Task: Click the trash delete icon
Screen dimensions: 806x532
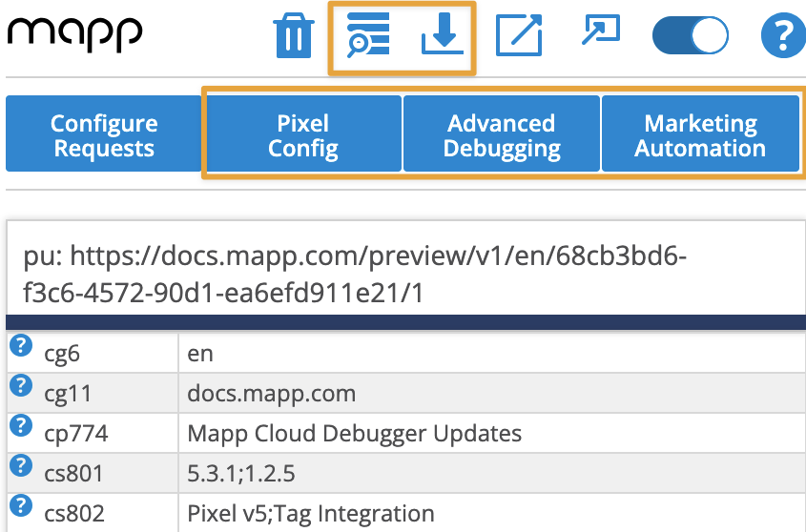Action: tap(294, 35)
